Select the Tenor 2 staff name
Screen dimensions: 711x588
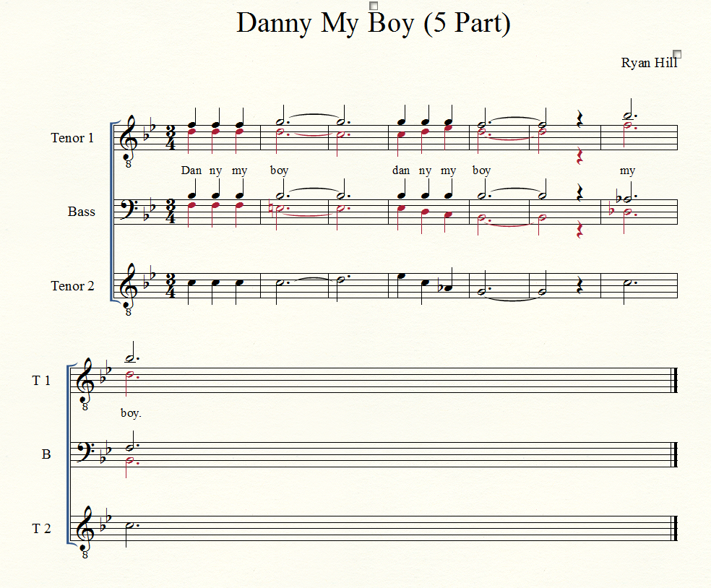click(72, 286)
